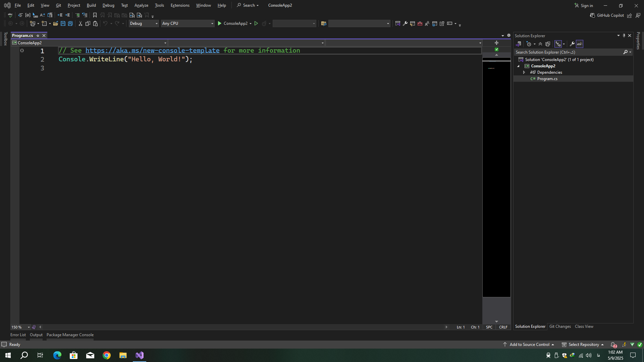Click Solution Explorer Properties wrench icon
Image resolution: width=644 pixels, height=362 pixels.
[x=572, y=44]
